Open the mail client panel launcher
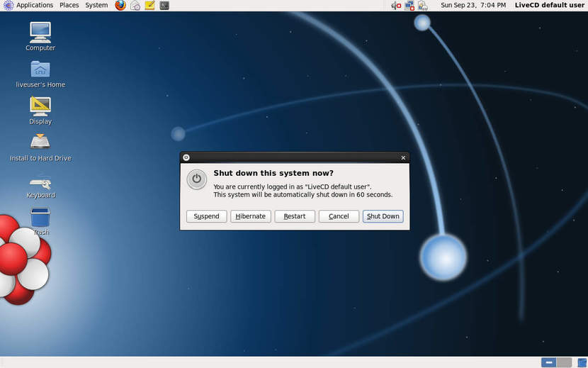588x368 pixels. click(135, 5)
